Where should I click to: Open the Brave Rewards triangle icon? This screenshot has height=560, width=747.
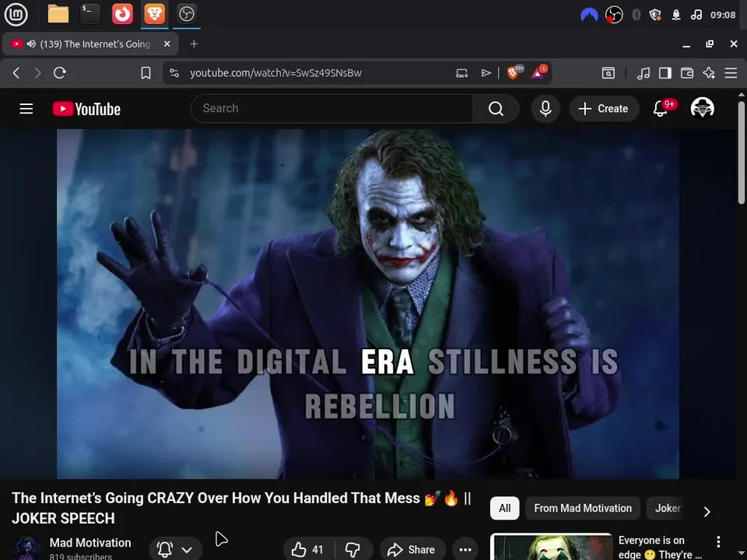(538, 72)
